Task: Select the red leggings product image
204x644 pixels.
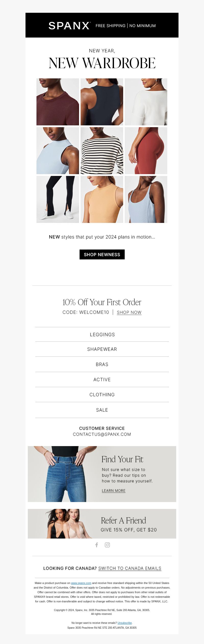Action: pyautogui.click(x=146, y=151)
